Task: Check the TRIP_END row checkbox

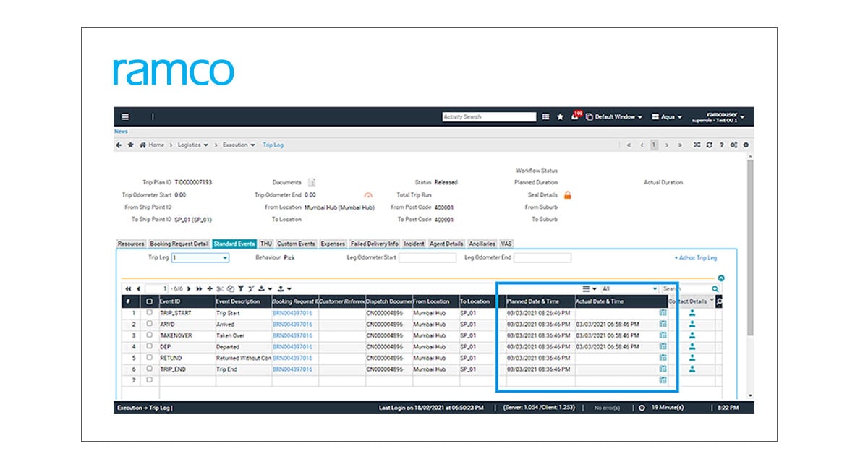Action: 150,369
